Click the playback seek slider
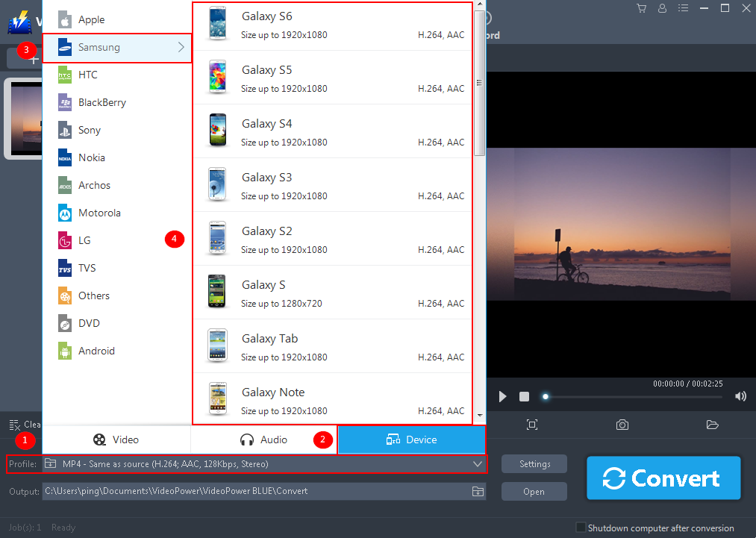The height and width of the screenshot is (538, 756). (633, 397)
